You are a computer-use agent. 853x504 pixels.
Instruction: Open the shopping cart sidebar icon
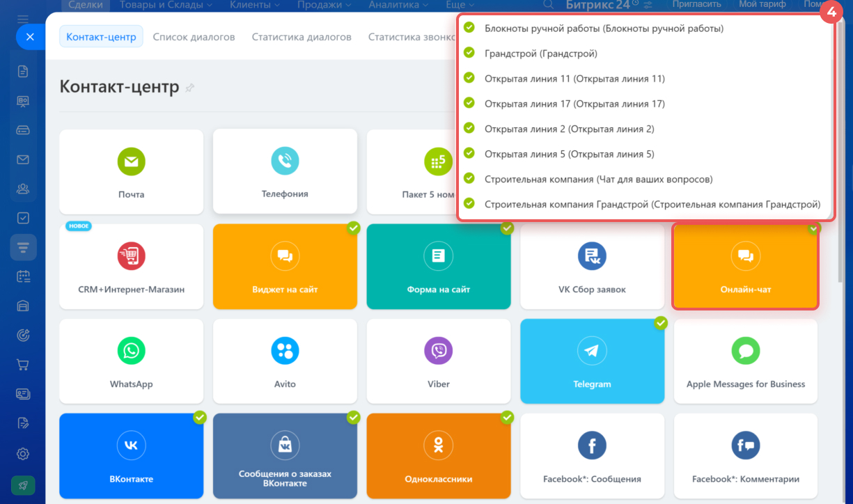23,364
